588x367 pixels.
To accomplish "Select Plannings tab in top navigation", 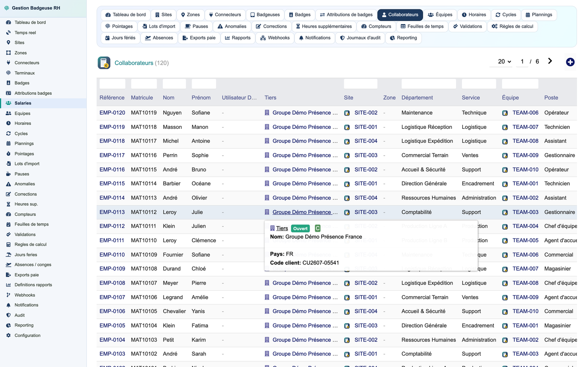I will point(539,15).
